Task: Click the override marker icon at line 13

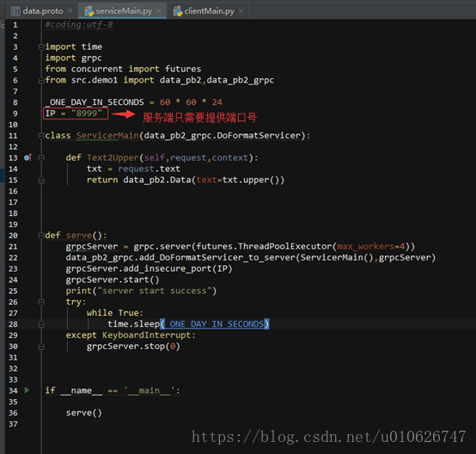Action: pyautogui.click(x=27, y=157)
